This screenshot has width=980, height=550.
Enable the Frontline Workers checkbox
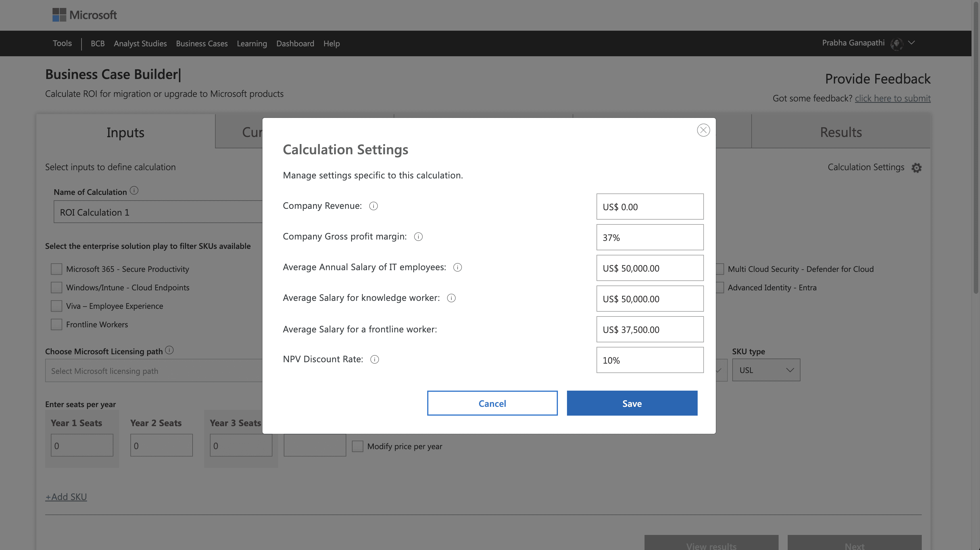click(56, 324)
